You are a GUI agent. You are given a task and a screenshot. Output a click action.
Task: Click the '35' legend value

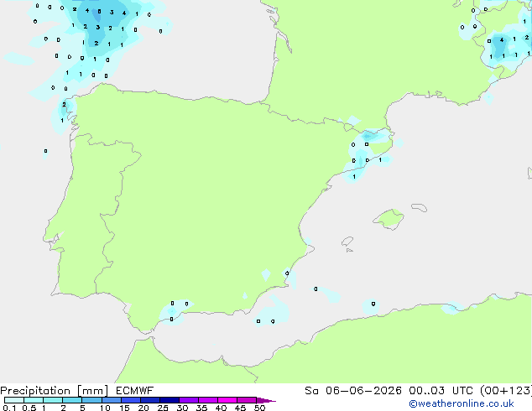[201, 408]
